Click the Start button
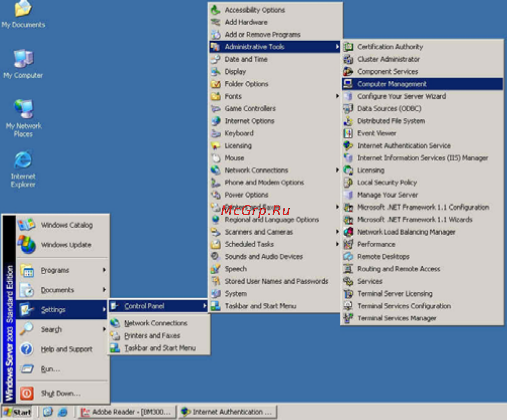The width and height of the screenshot is (507, 420). 17,412
